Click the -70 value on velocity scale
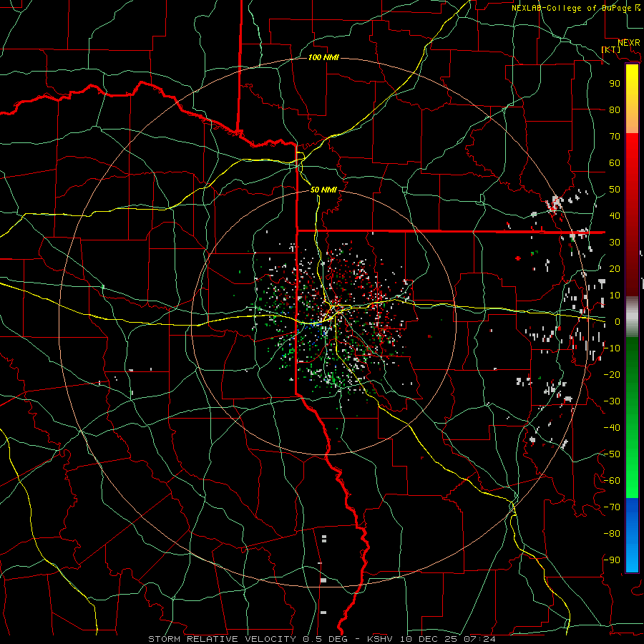 tap(612, 507)
